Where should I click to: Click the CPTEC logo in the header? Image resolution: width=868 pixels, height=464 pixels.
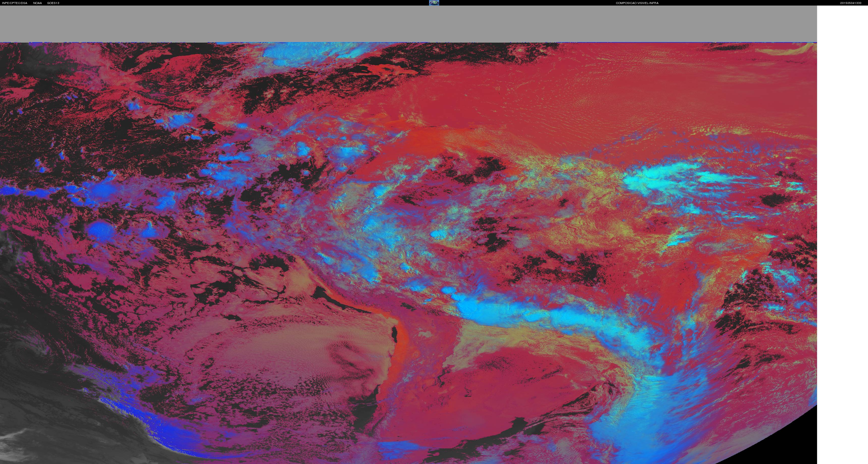point(434,3)
